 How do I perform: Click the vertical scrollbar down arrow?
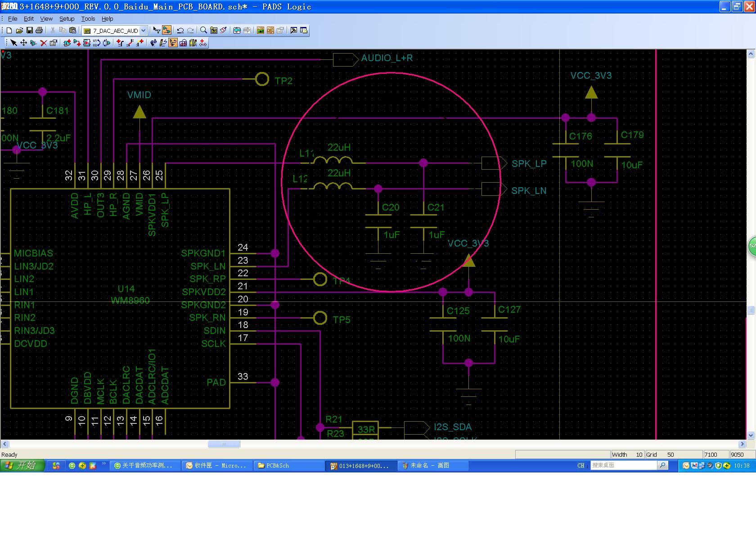(x=751, y=436)
